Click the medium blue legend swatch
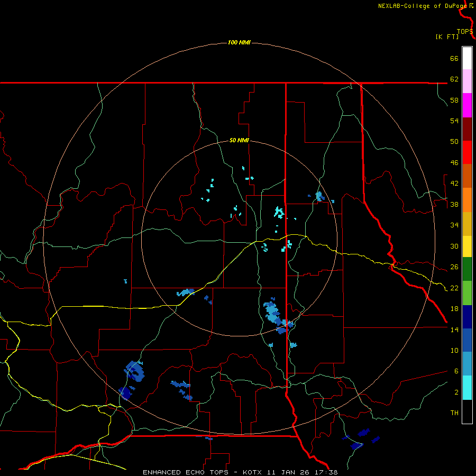476x476 pixels. pyautogui.click(x=467, y=340)
